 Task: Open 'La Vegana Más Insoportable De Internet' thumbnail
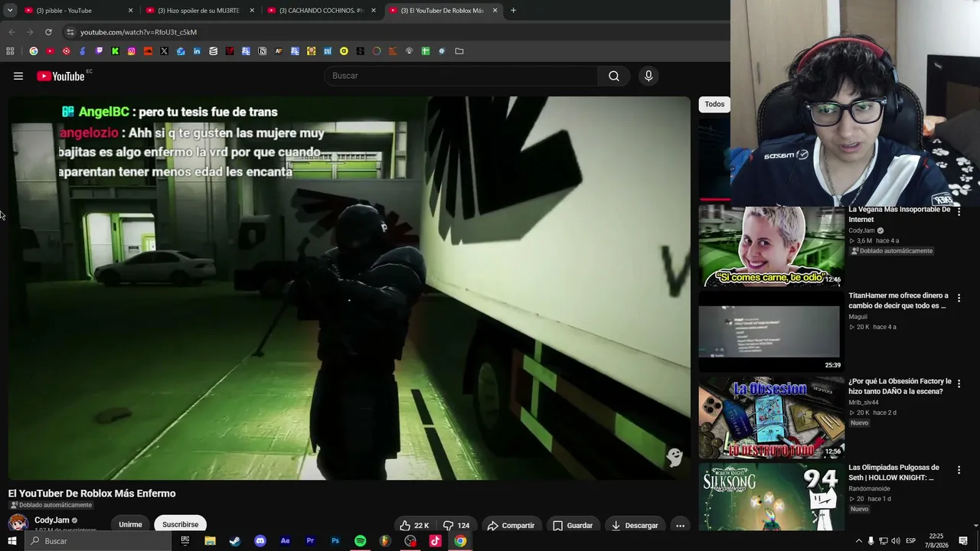771,246
